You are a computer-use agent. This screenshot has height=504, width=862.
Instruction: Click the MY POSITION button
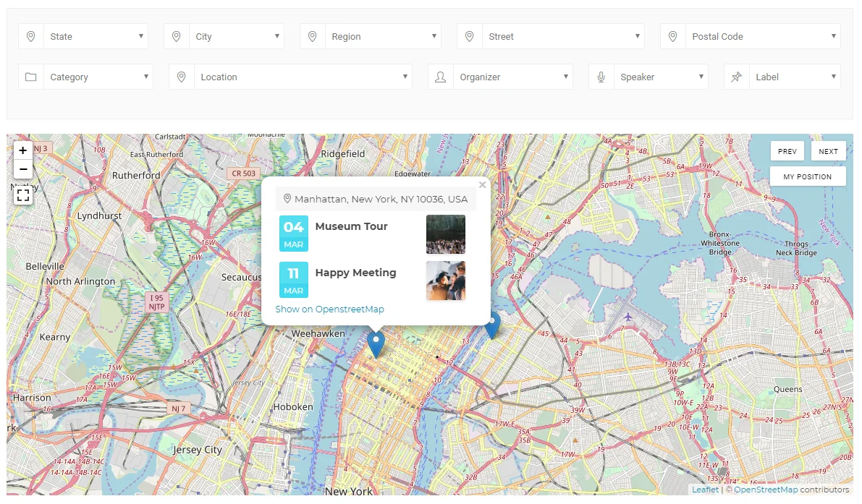click(x=807, y=176)
